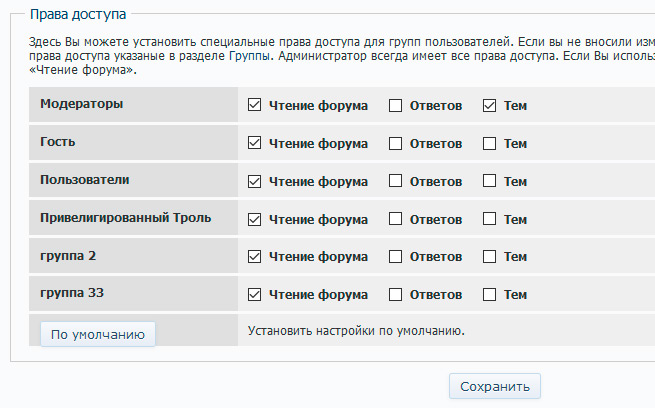Check Ответов for Пользователи group
Image resolution: width=655 pixels, height=408 pixels.
click(395, 181)
